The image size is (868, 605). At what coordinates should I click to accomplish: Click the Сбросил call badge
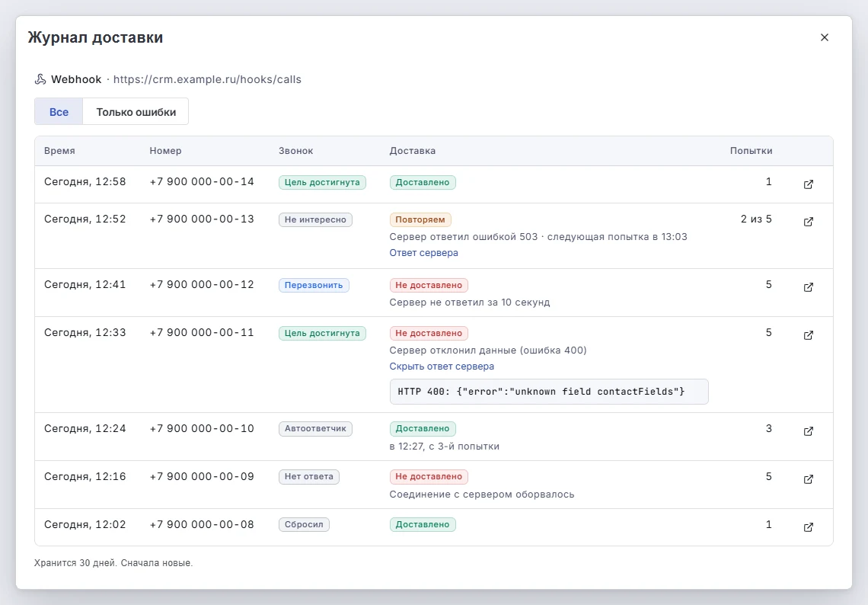coord(304,525)
